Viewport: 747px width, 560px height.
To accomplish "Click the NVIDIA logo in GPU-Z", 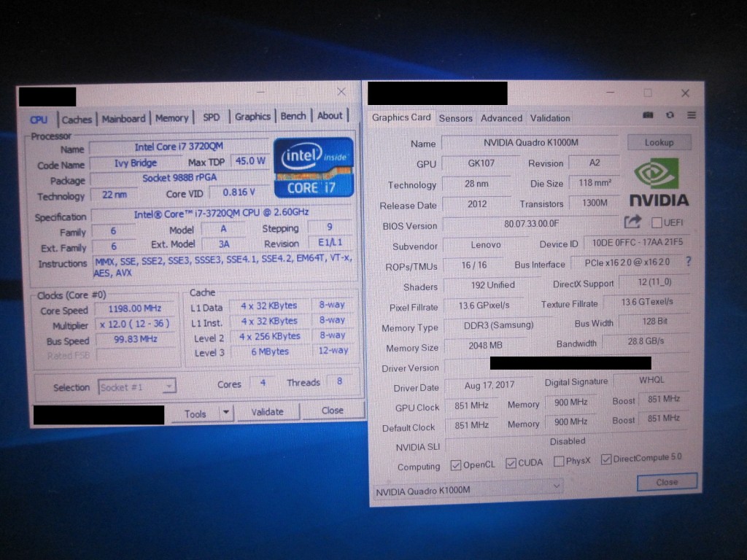I will tap(659, 183).
